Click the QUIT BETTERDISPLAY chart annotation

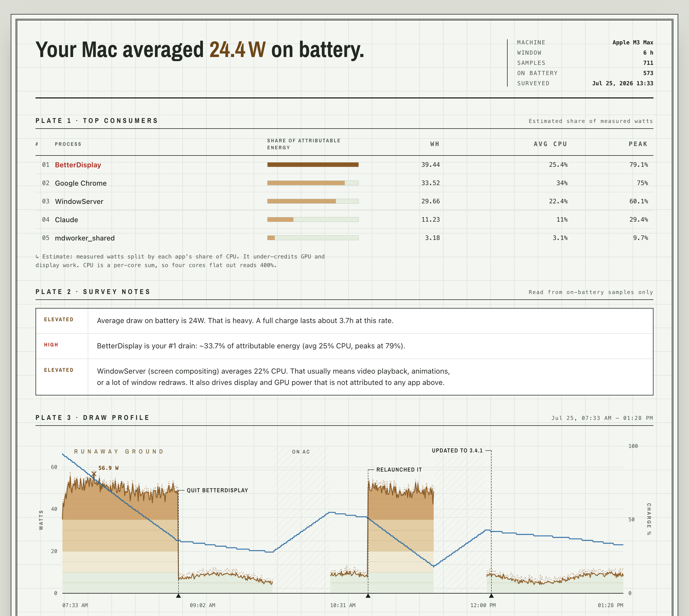pyautogui.click(x=217, y=490)
